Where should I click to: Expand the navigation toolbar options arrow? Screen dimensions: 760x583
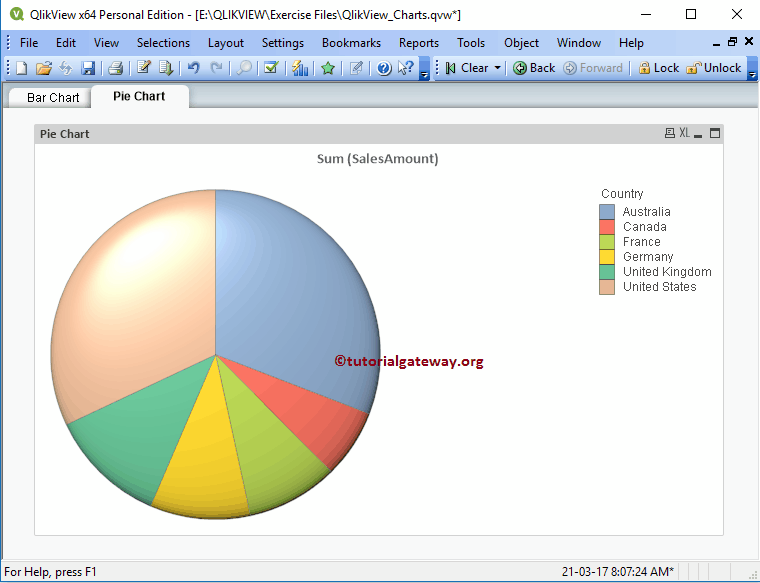coord(752,68)
